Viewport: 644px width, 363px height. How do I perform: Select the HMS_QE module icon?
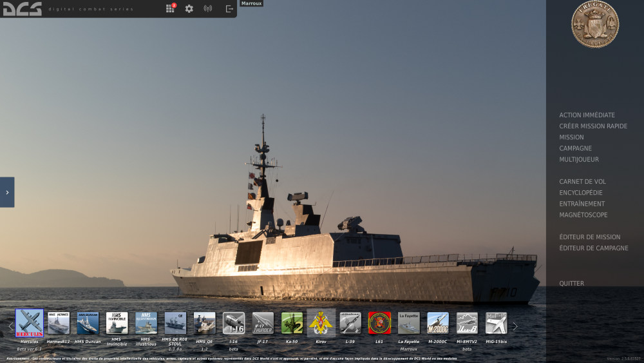[x=204, y=323]
